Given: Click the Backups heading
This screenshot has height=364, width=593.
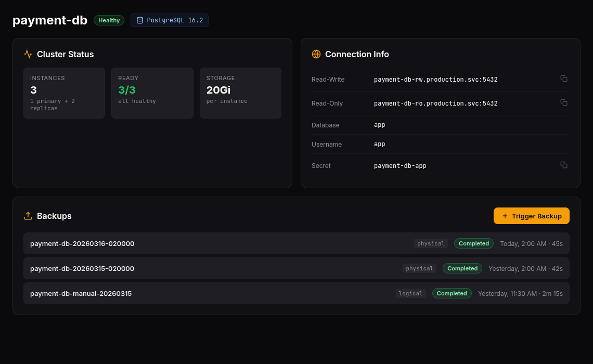Looking at the screenshot, I should pos(54,216).
